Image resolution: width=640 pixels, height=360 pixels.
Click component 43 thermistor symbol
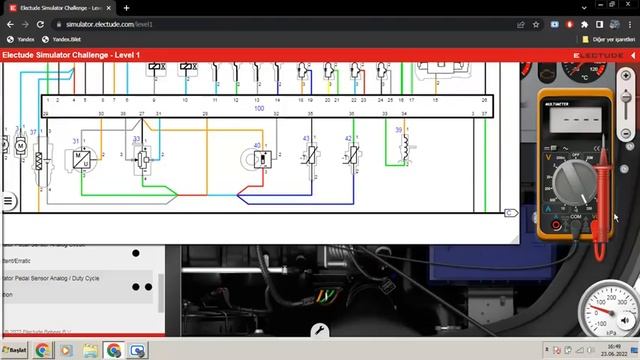pyautogui.click(x=311, y=155)
